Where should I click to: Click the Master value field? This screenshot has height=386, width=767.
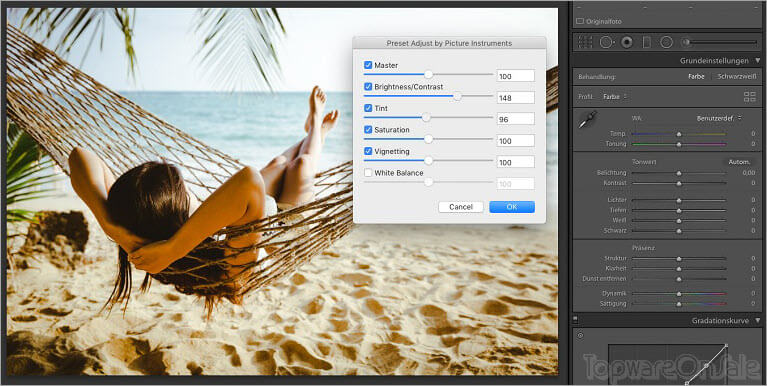tap(516, 76)
